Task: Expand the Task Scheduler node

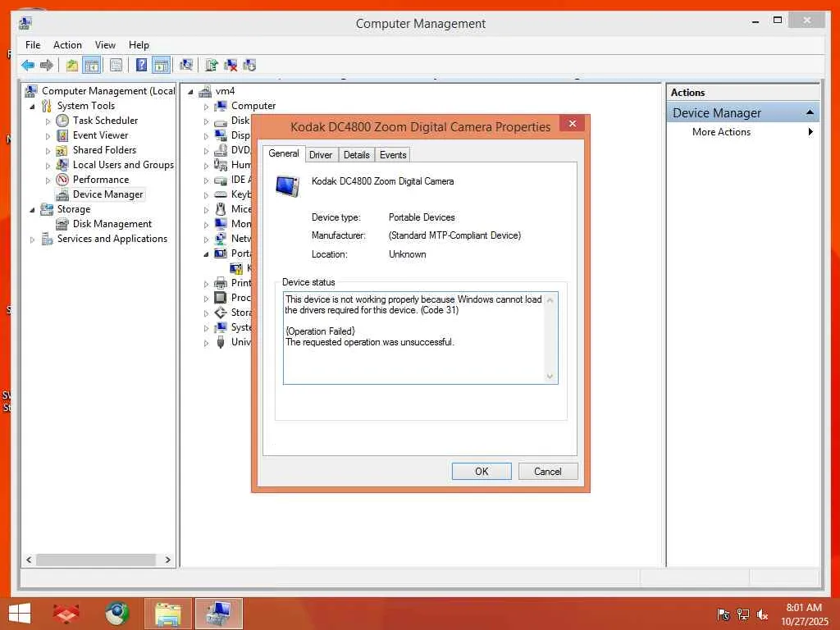Action: (x=48, y=121)
